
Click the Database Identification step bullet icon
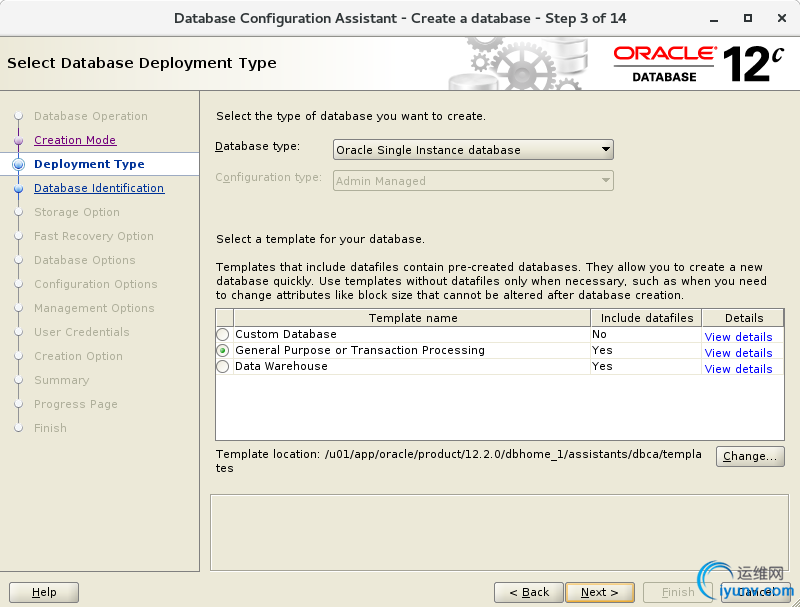pyautogui.click(x=18, y=188)
